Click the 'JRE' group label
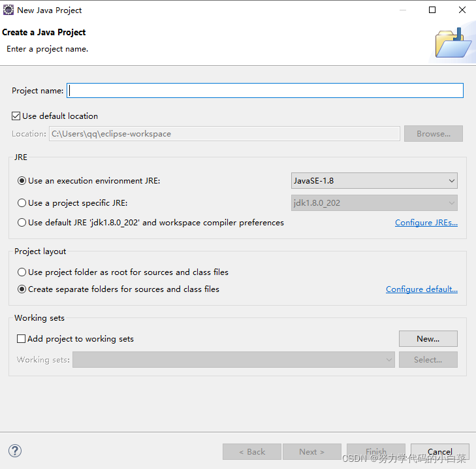Viewport: 476px width, 469px height. [x=21, y=157]
